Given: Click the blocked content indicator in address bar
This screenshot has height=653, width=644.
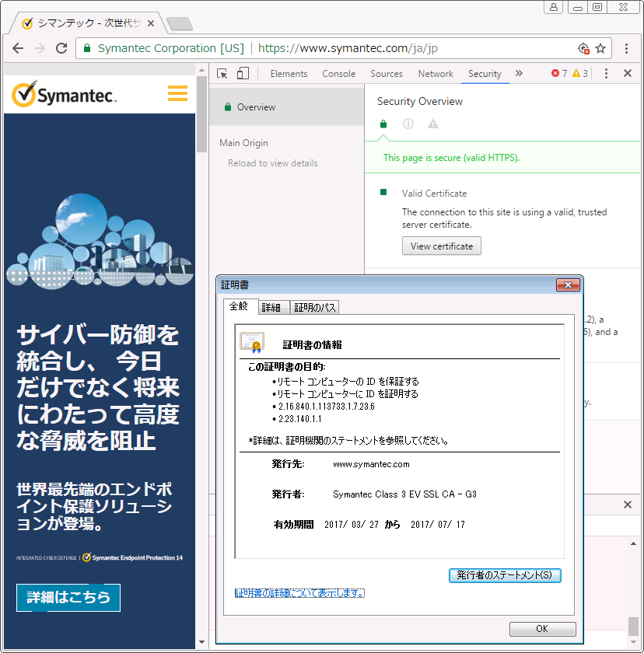Looking at the screenshot, I should coord(583,47).
